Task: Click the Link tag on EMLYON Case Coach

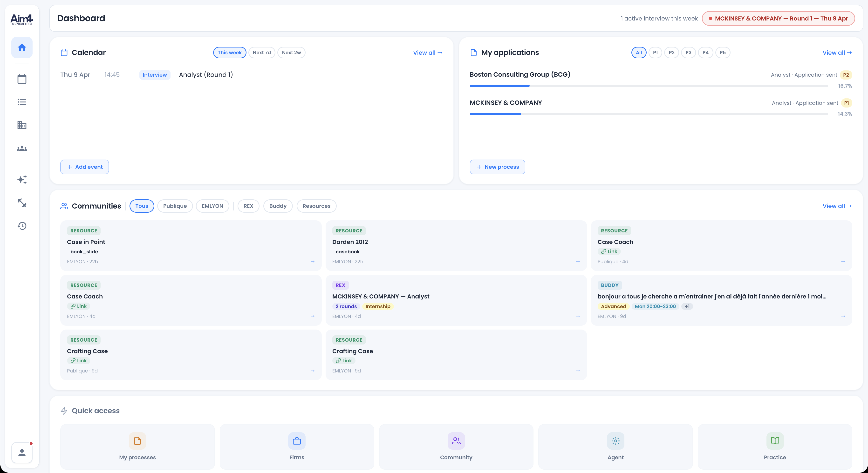Action: tap(79, 306)
